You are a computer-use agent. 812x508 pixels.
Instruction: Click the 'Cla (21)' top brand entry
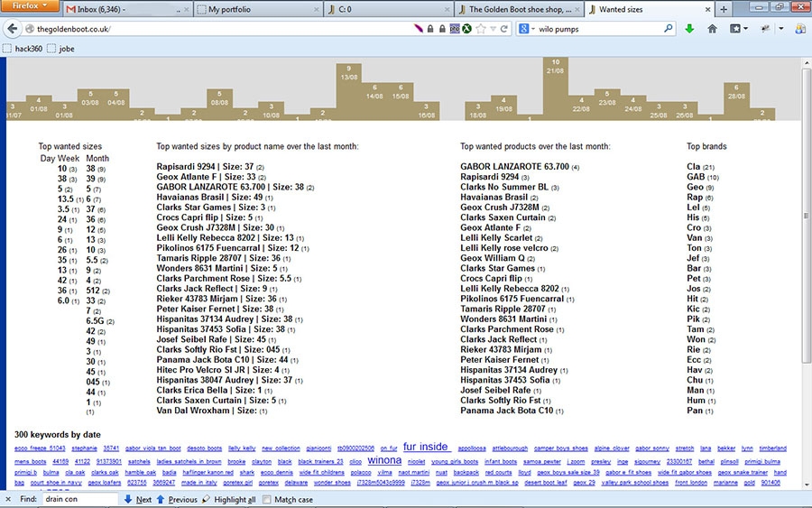tap(701, 166)
